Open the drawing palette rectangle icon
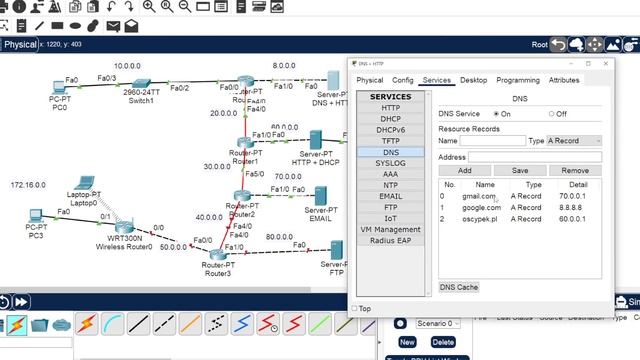Screen dimensions: 640x360 click(203, 6)
